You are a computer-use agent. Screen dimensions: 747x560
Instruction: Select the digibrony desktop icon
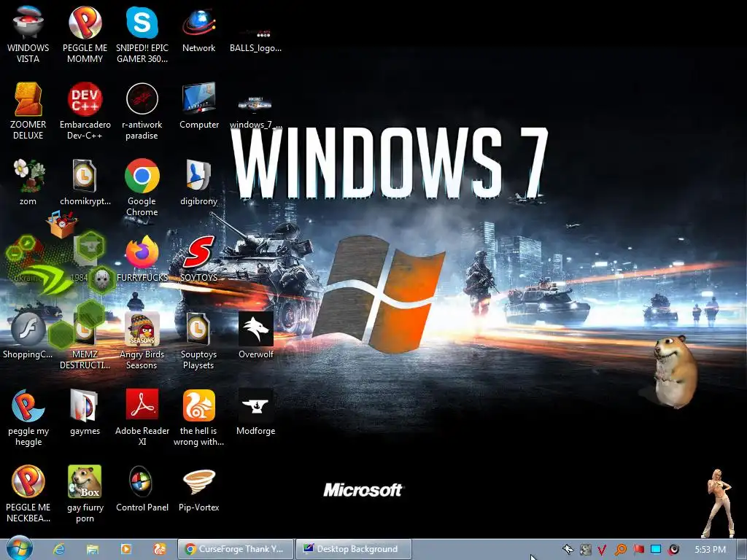(x=198, y=182)
